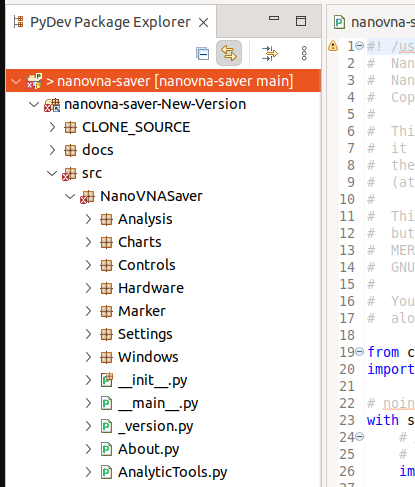Fold the import block at line 19
The image size is (415, 487).
(359, 352)
